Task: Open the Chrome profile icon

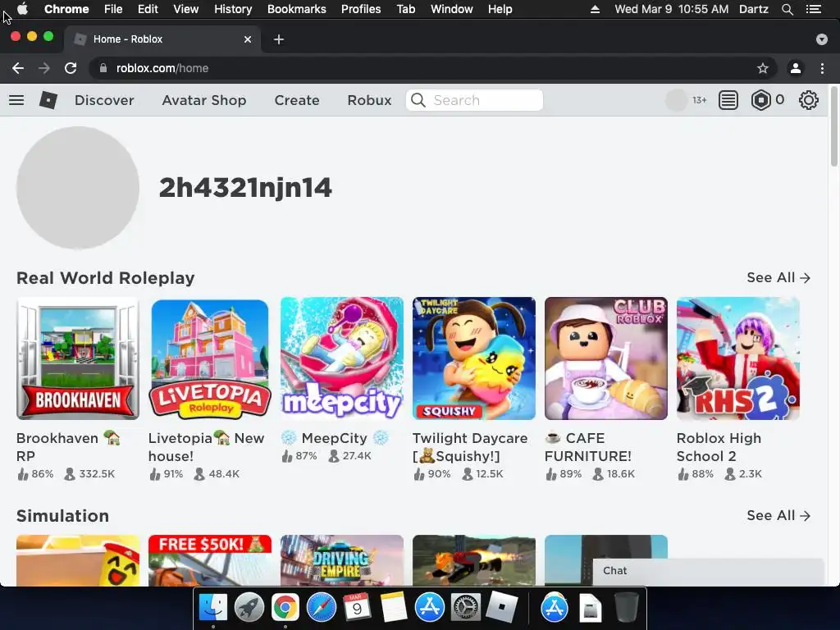Action: point(796,68)
